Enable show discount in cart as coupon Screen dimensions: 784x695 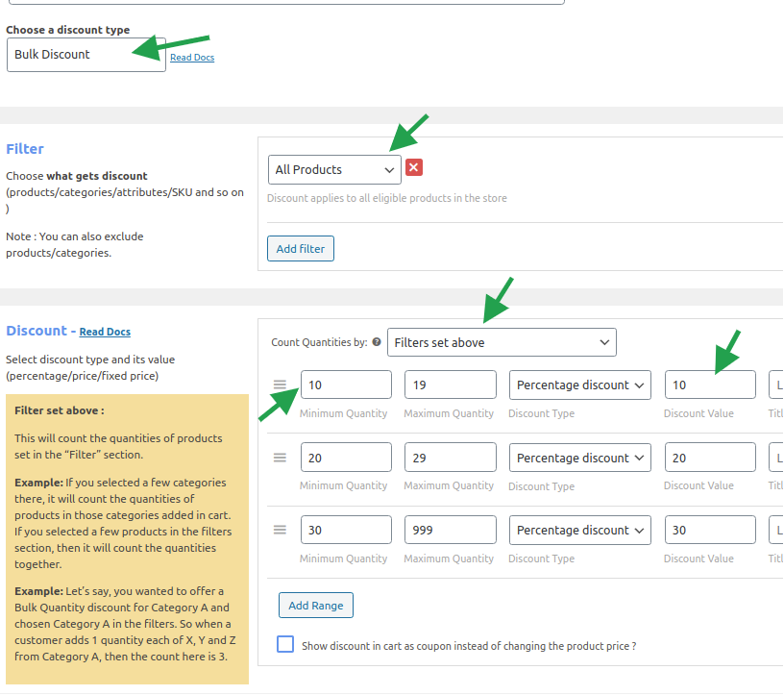285,645
